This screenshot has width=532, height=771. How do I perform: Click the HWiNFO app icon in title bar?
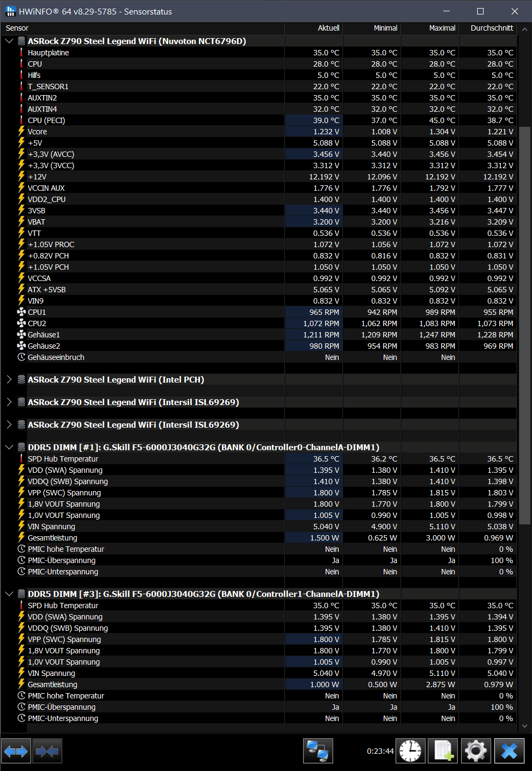pyautogui.click(x=10, y=11)
